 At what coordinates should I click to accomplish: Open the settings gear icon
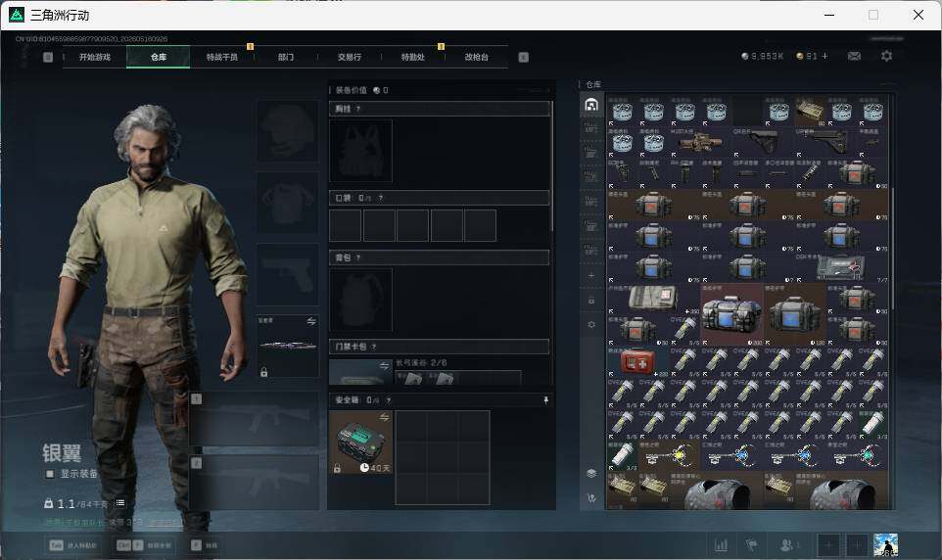(x=886, y=56)
